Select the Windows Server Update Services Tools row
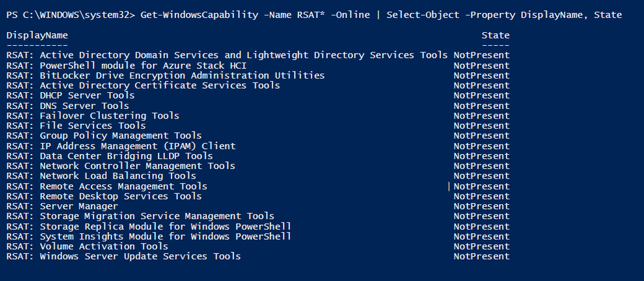Viewport: 644px width, 281px height. tap(258, 257)
